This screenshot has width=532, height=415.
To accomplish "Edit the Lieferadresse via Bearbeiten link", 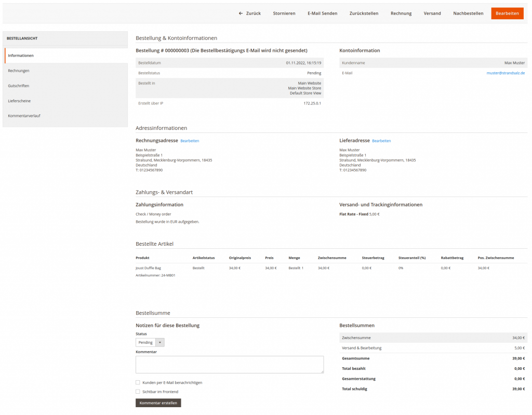I will coord(381,141).
